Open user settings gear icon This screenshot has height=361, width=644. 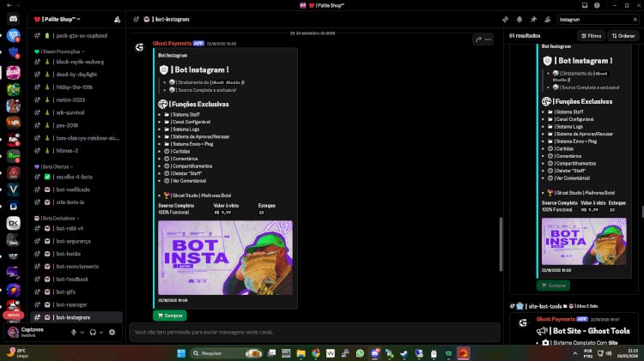(x=112, y=333)
